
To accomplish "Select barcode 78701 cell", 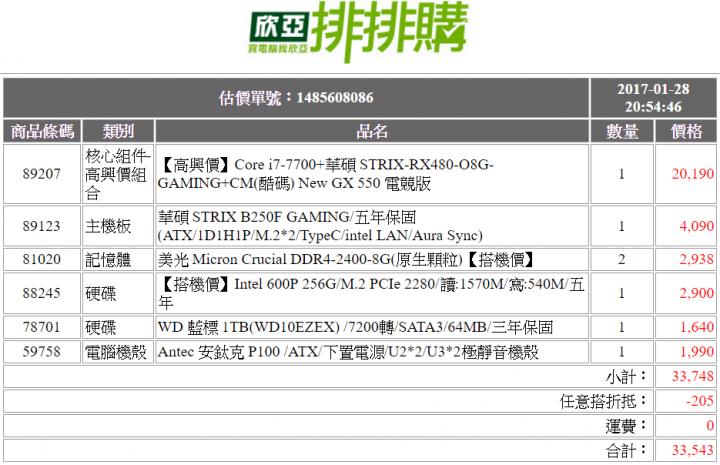I will [42, 327].
